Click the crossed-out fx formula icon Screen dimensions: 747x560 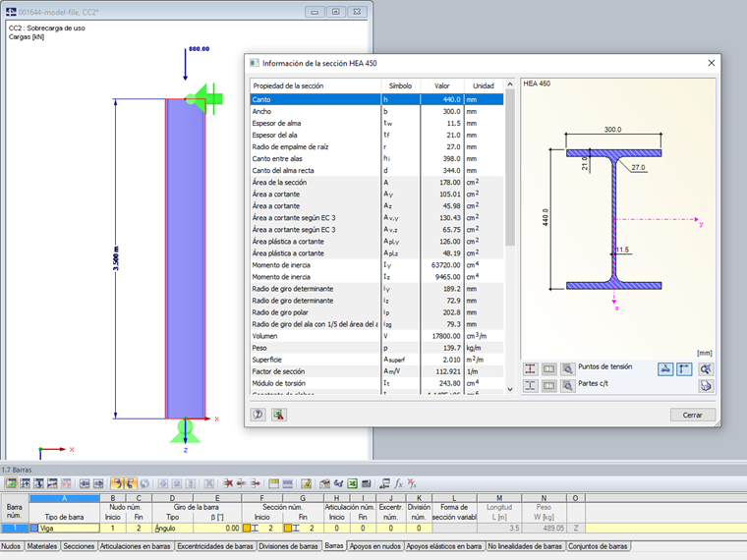(x=412, y=483)
